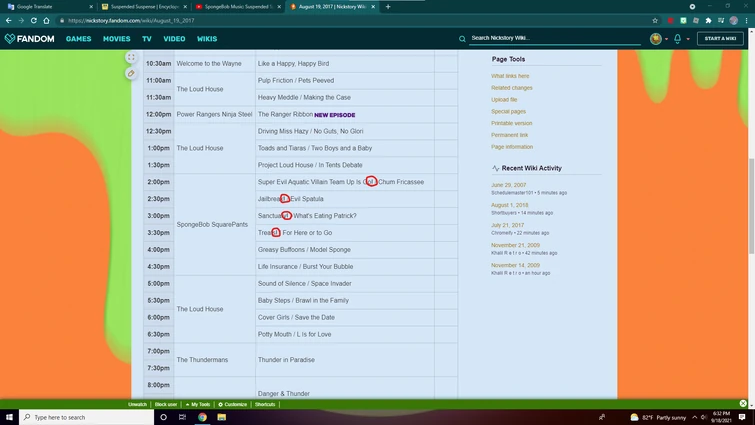The width and height of the screenshot is (755, 425).
Task: Open the Chrome tab search dropdown
Action: [x=692, y=7]
